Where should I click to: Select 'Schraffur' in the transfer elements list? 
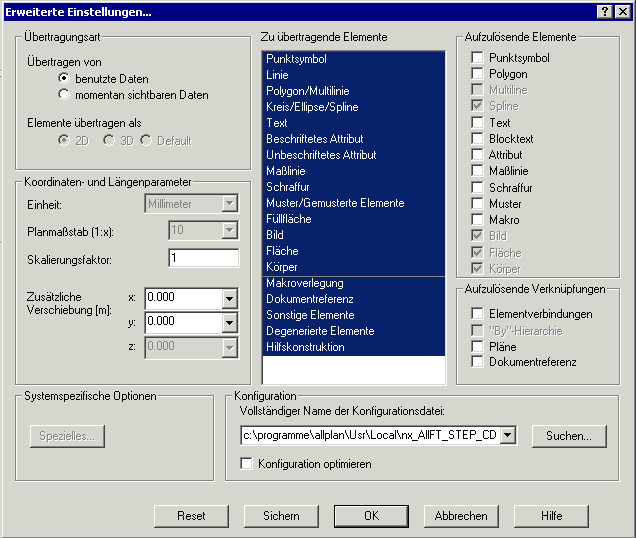tap(354, 187)
